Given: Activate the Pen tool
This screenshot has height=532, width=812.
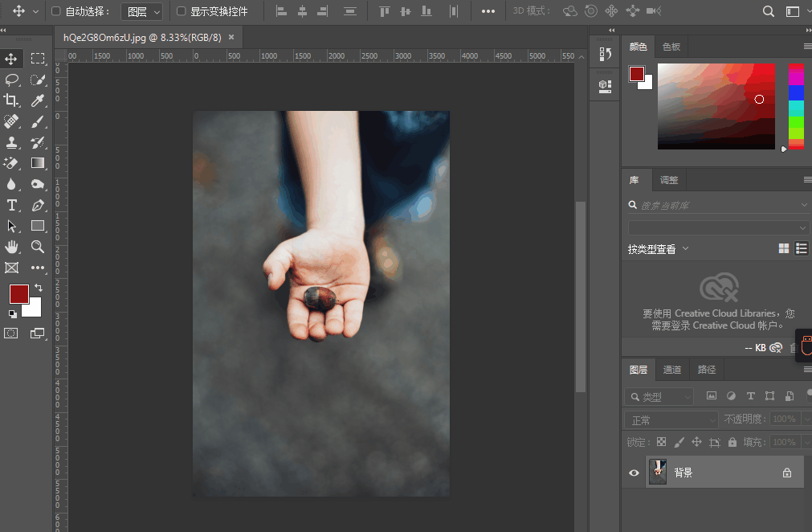Looking at the screenshot, I should (x=38, y=205).
